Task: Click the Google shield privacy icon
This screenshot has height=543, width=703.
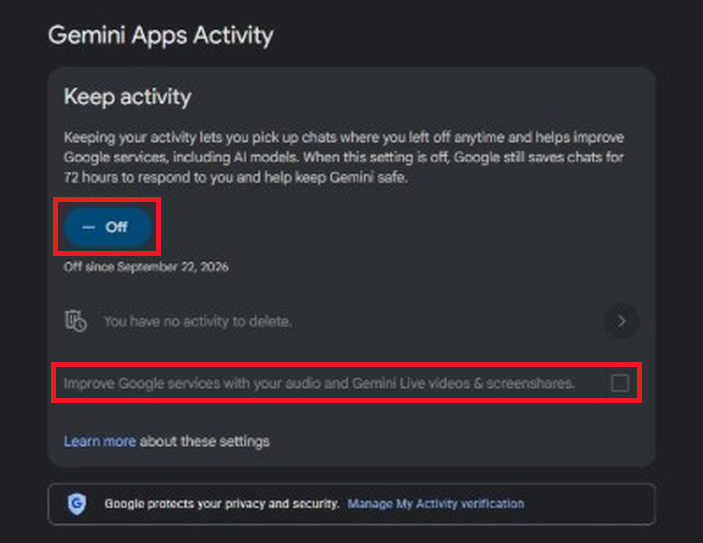Action: pyautogui.click(x=77, y=504)
